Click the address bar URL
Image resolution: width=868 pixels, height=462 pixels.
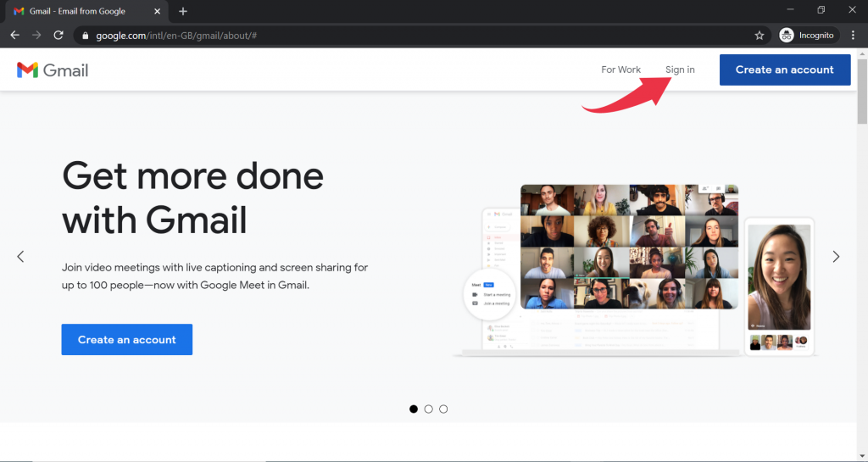[x=176, y=36]
